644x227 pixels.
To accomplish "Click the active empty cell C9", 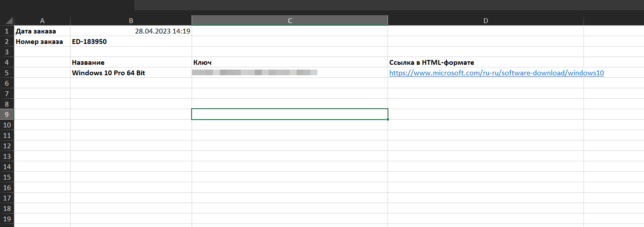I will point(290,114).
